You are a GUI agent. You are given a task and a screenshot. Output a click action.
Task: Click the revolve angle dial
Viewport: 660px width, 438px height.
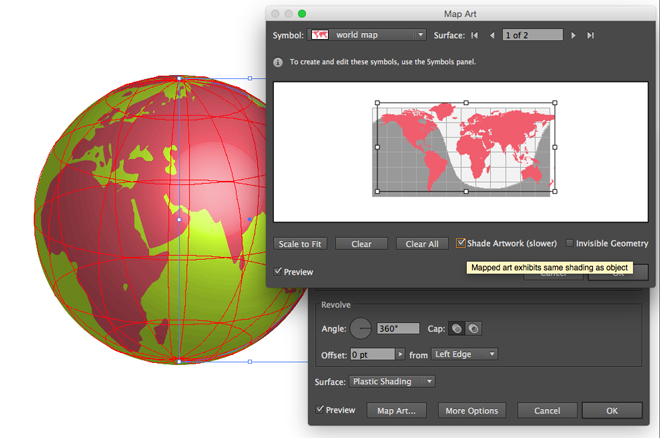coord(361,328)
